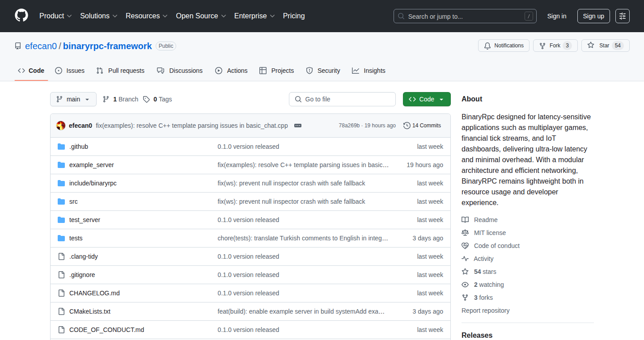Click the branch icon next to 1 Branch
644x340 pixels.
coord(106,99)
